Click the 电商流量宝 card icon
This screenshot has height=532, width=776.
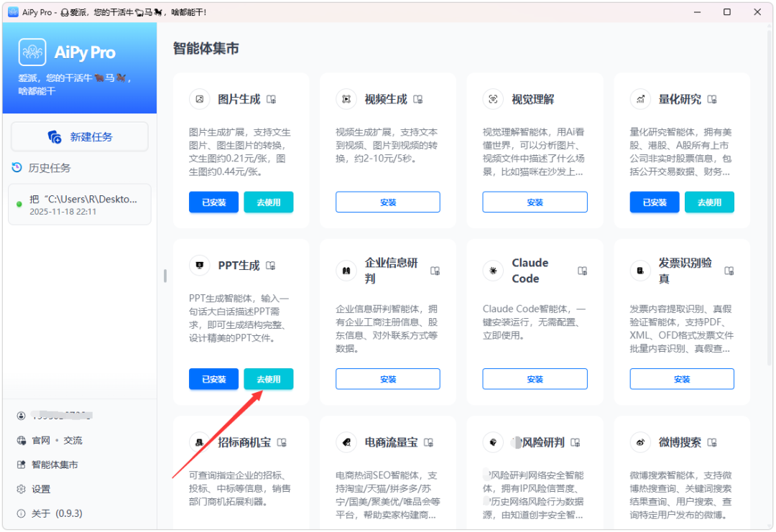click(x=346, y=442)
